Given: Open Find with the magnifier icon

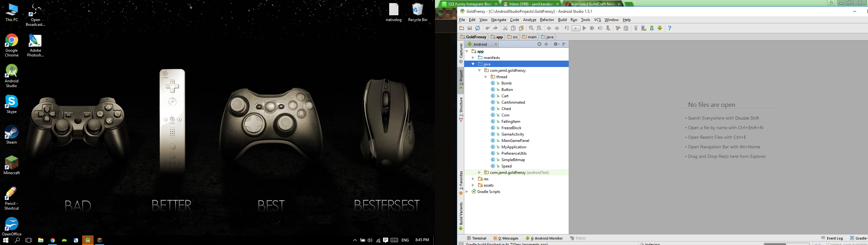Looking at the screenshot, I should click(531, 28).
